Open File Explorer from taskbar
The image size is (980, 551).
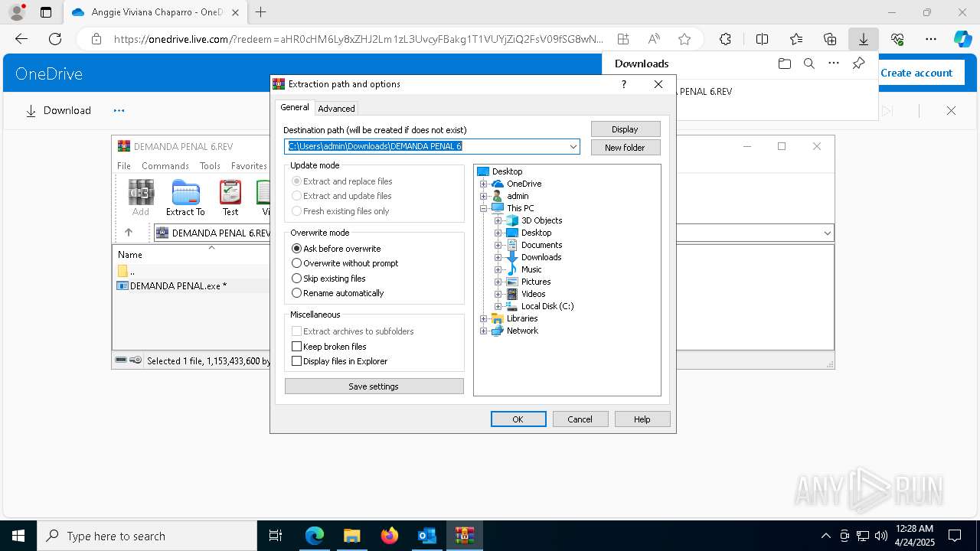(x=351, y=536)
